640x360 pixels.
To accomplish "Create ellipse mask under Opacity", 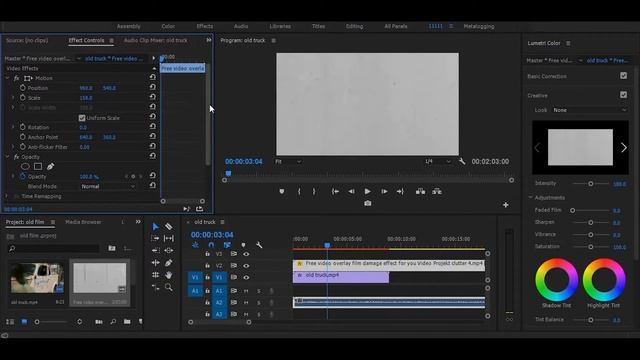I will tap(25, 167).
